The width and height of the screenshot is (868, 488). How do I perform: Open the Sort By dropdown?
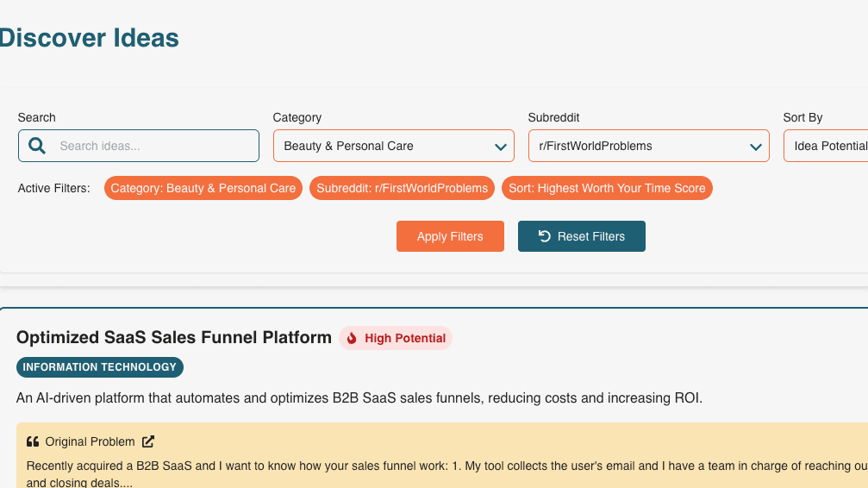827,146
